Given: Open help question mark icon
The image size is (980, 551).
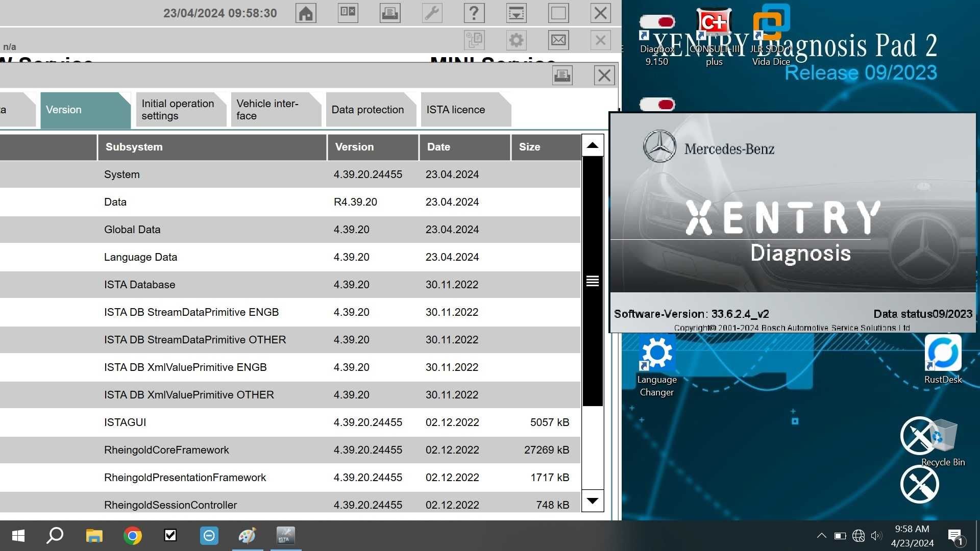Looking at the screenshot, I should pyautogui.click(x=474, y=13).
